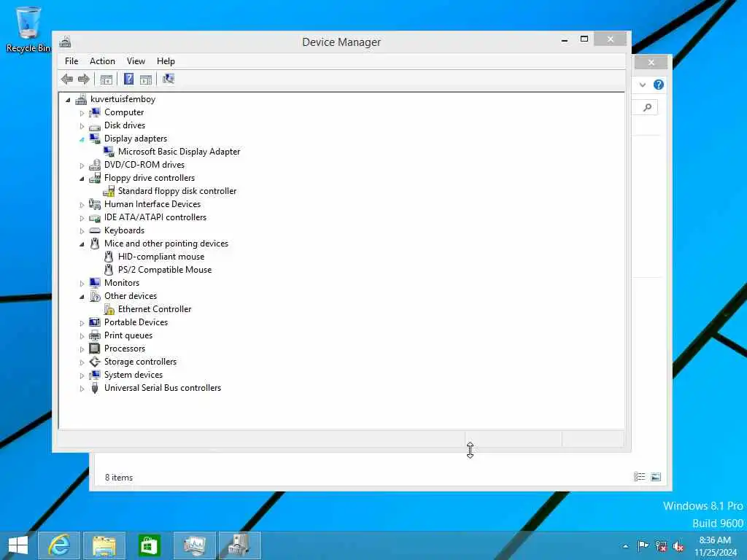This screenshot has width=747, height=560.
Task: Select the Disk drives label
Action: click(x=125, y=125)
